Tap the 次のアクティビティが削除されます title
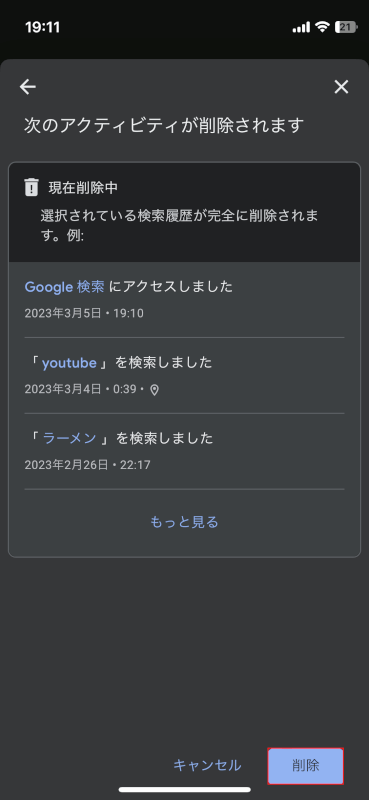Image resolution: width=369 pixels, height=800 pixels. pyautogui.click(x=164, y=125)
